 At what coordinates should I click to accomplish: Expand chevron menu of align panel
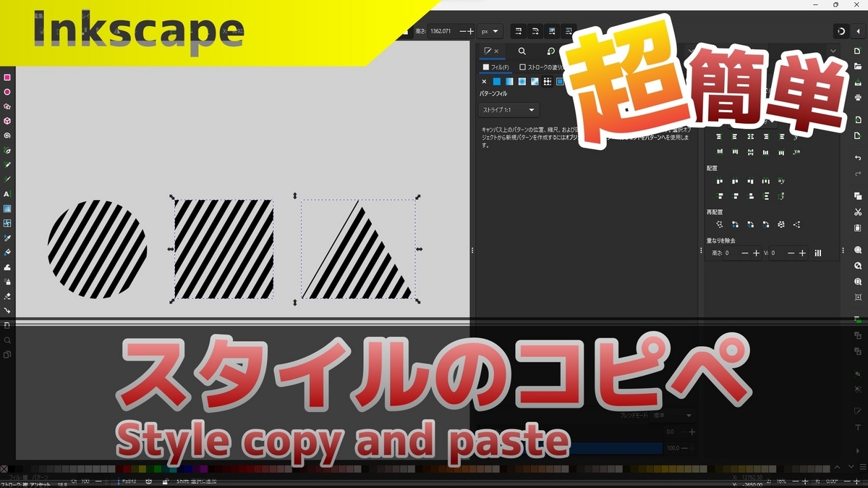(x=833, y=51)
